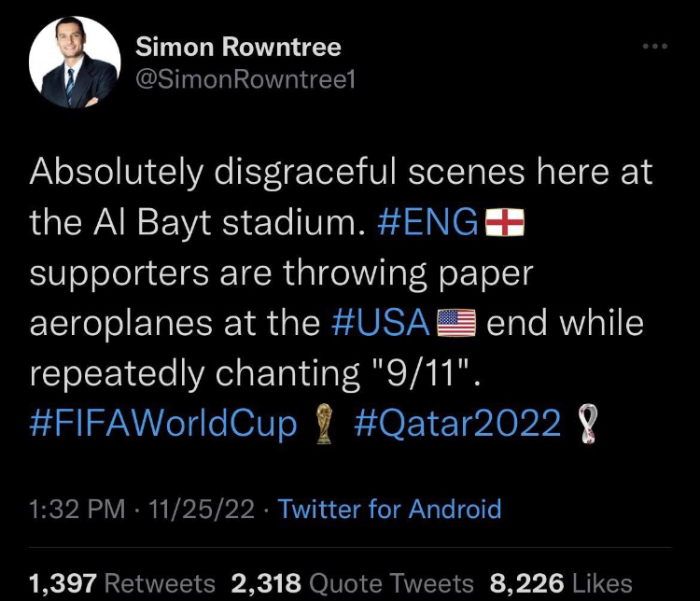Viewport: 700px width, 601px height.
Task: Click the @SimonRowntree1 handle
Action: click(246, 80)
